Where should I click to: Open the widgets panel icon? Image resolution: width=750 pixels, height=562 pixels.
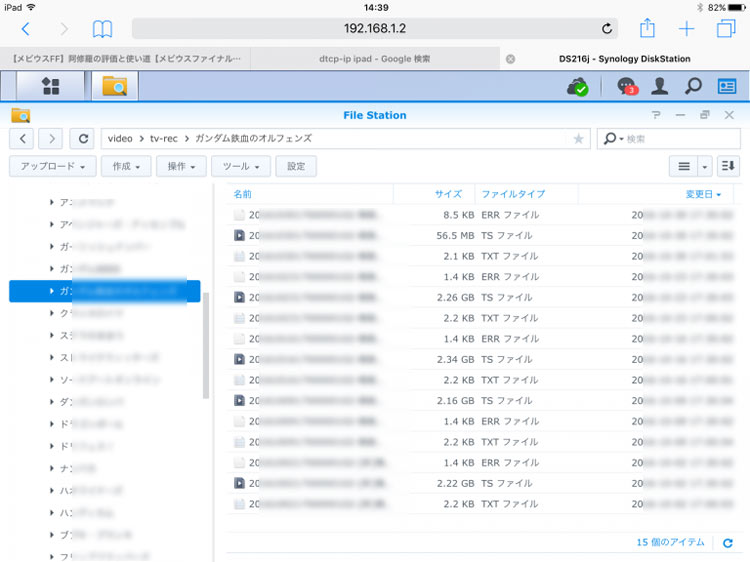[x=727, y=86]
